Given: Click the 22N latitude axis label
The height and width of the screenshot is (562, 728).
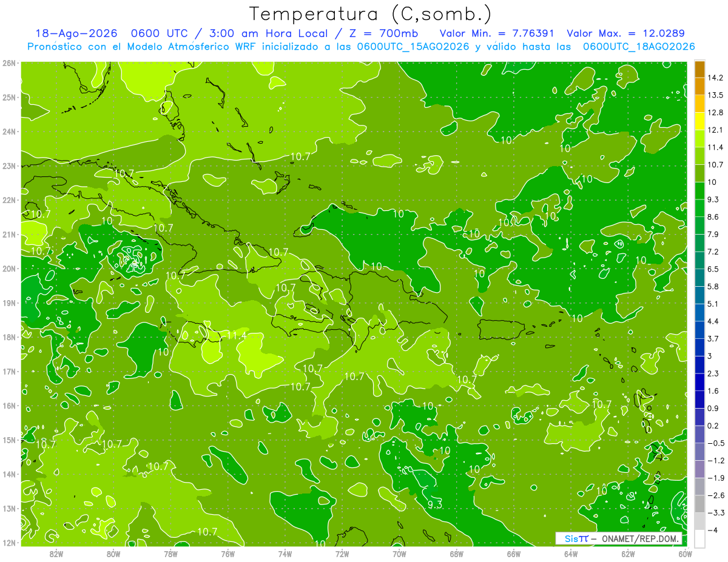Looking at the screenshot, I should coord(8,200).
